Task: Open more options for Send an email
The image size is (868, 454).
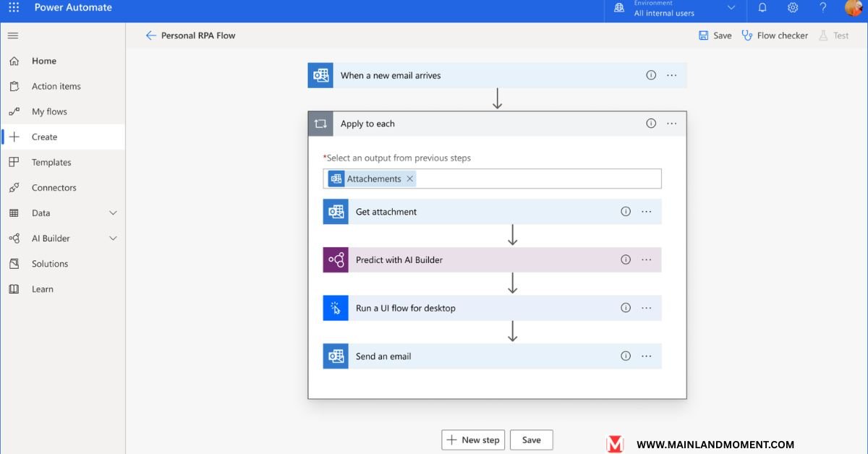Action: point(647,356)
